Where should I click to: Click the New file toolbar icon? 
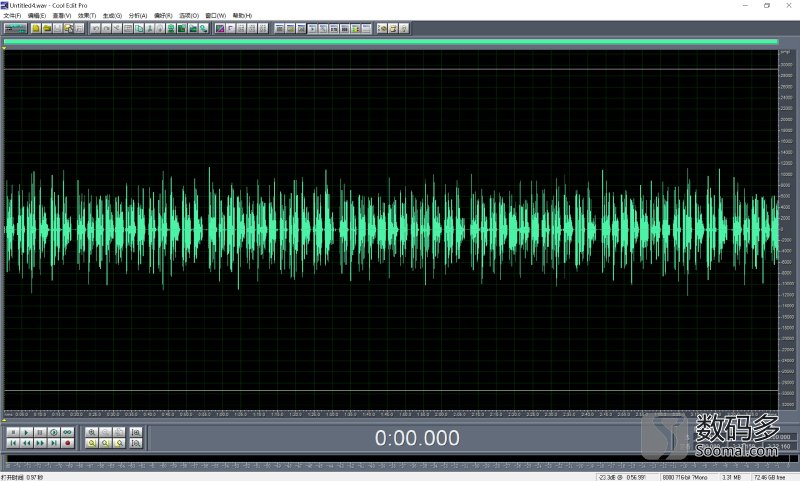pyautogui.click(x=36, y=29)
